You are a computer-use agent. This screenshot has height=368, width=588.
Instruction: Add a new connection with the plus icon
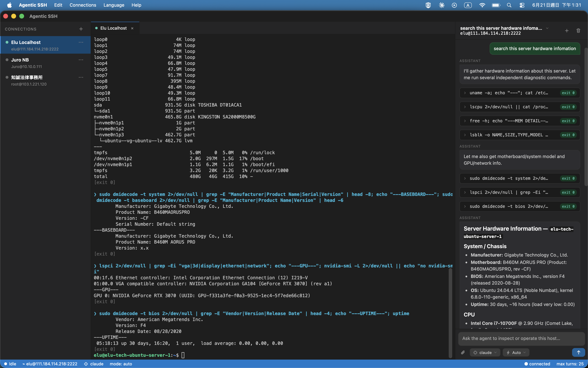(x=81, y=29)
